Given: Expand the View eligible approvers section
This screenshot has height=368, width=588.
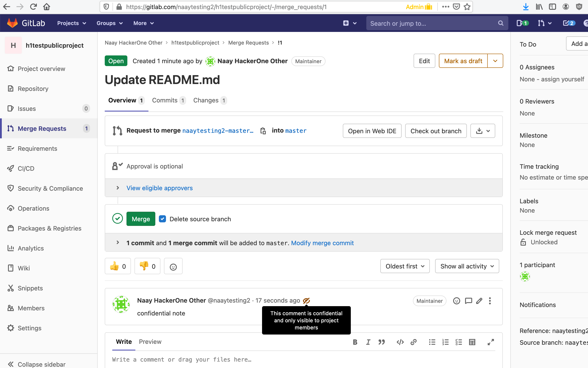Looking at the screenshot, I should pyautogui.click(x=160, y=188).
